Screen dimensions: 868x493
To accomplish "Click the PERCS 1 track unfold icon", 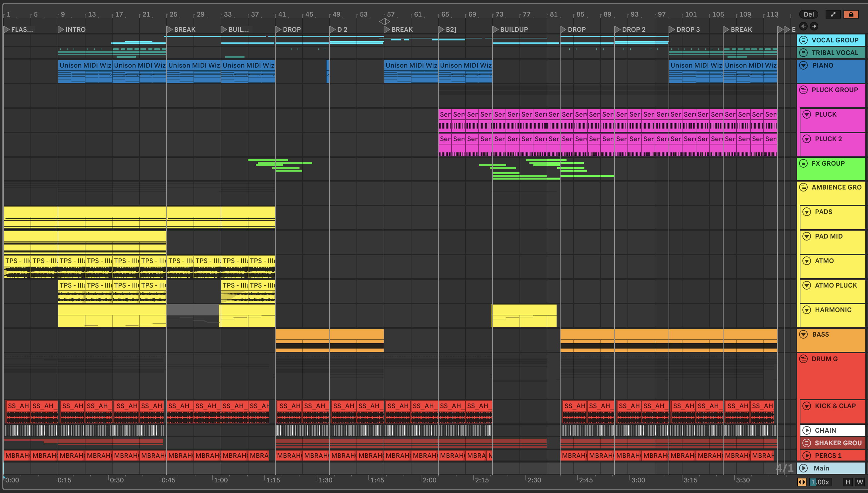I will tap(807, 456).
